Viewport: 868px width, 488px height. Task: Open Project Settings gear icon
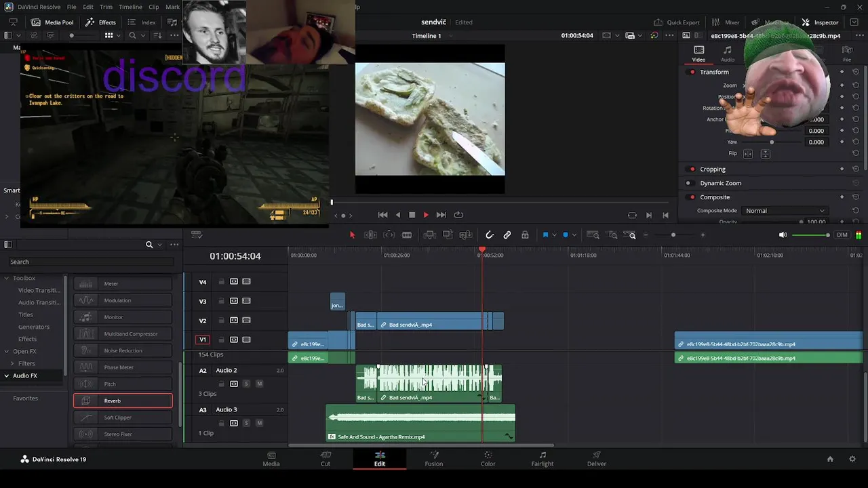pyautogui.click(x=852, y=459)
